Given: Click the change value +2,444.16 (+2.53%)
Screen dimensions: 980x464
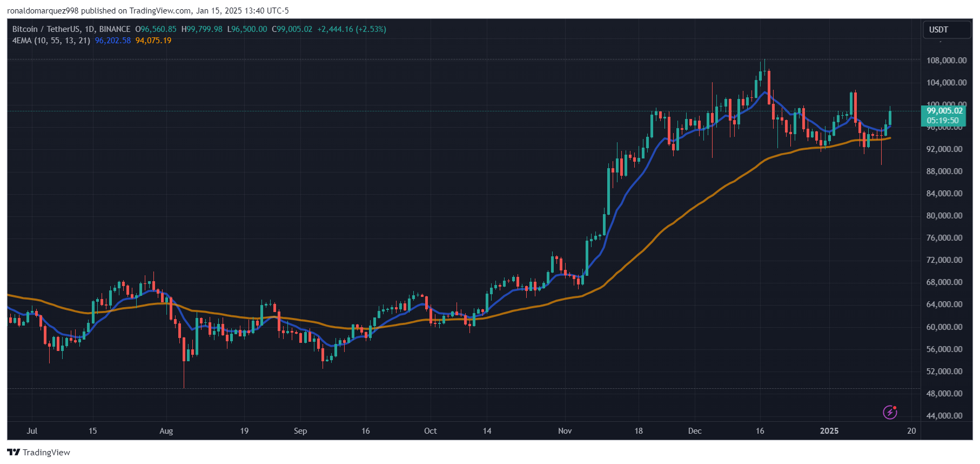Looking at the screenshot, I should click(x=352, y=29).
